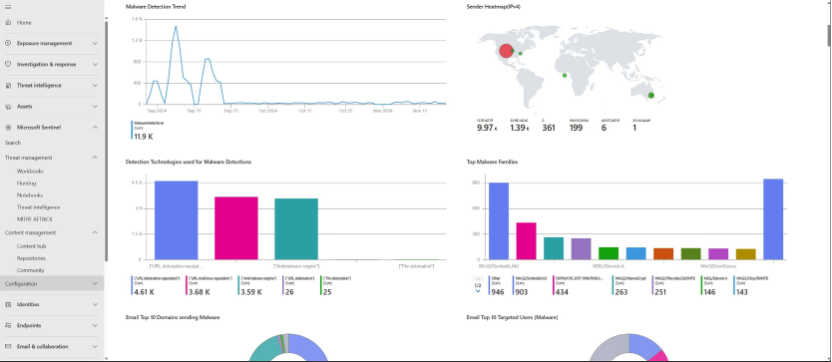
Task: Open Threat intelligence under Threat management
Action: coord(38,208)
